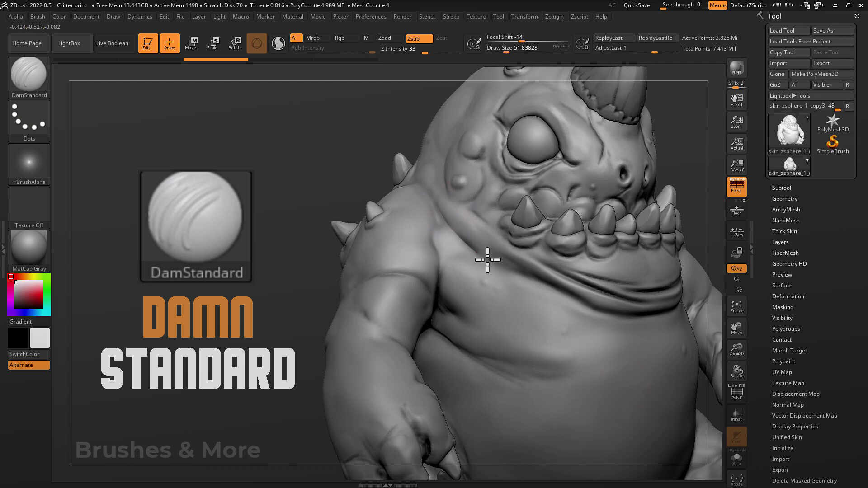Screen dimensions: 868x488
Task: Expand the Subtool palette
Action: (781, 188)
